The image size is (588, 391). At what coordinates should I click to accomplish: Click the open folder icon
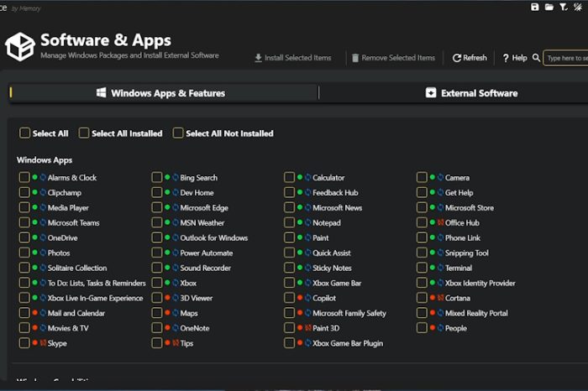[549, 8]
